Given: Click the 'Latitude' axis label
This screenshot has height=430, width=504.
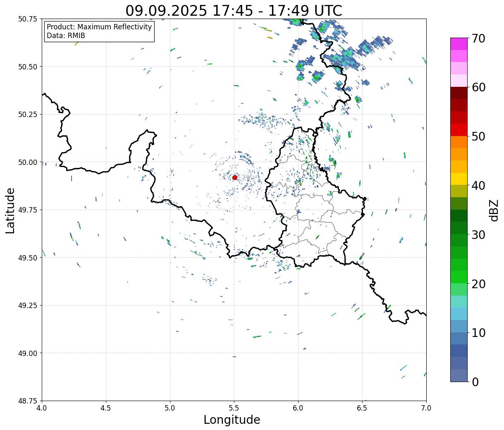Looking at the screenshot, I should click(10, 210).
